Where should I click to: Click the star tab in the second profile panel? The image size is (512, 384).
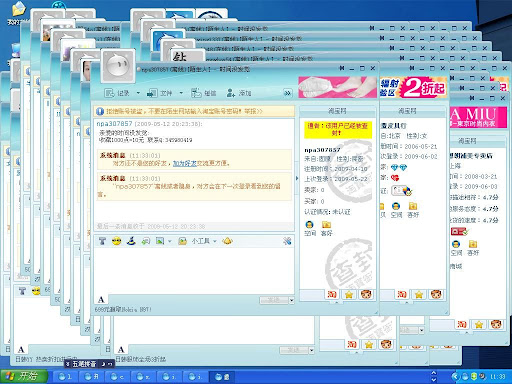click(x=419, y=294)
